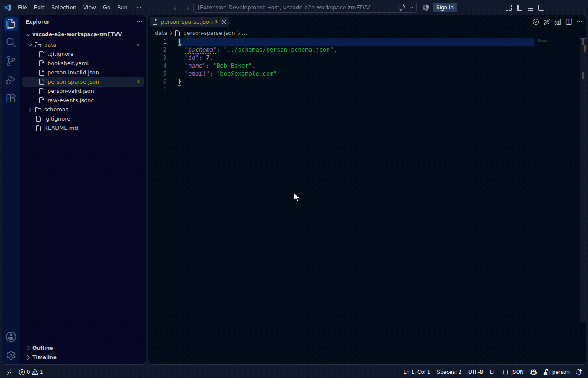Open the Run menu

pyautogui.click(x=122, y=8)
